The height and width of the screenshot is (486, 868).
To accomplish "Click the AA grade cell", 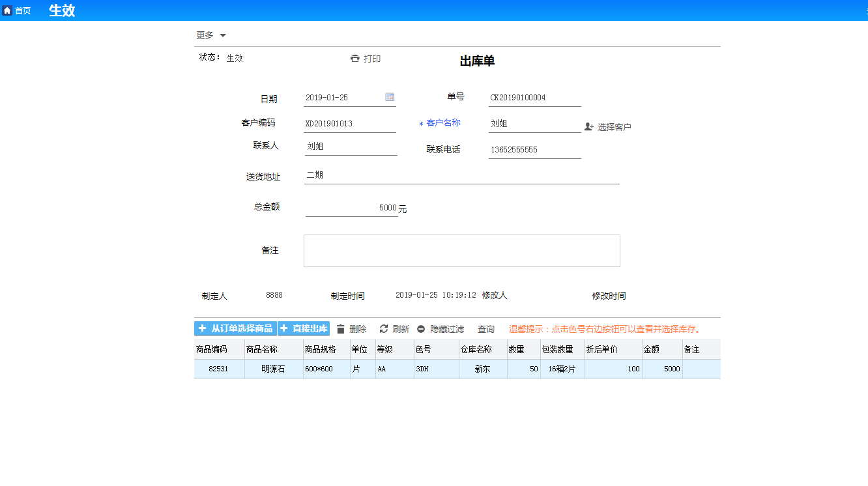I will pyautogui.click(x=395, y=369).
